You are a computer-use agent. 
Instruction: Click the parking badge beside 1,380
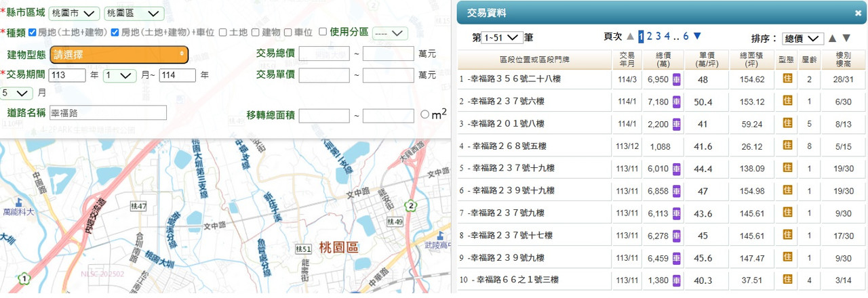677,280
